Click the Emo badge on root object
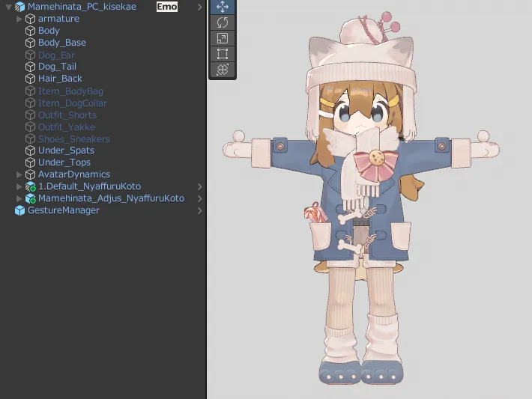 click(x=166, y=7)
